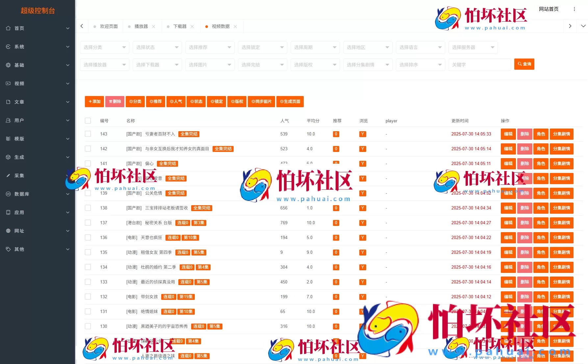Viewport: 588px width, 364px height.
Task: Check the select-all checkbox in table header
Action: (88, 121)
